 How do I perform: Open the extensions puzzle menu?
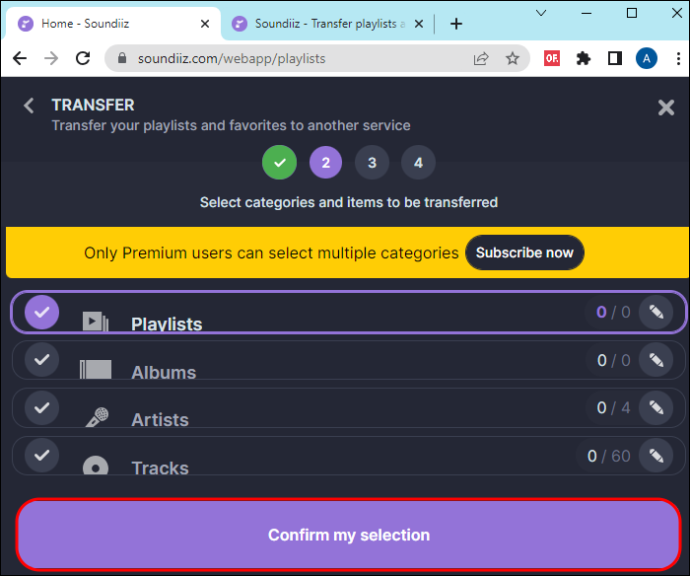click(583, 58)
